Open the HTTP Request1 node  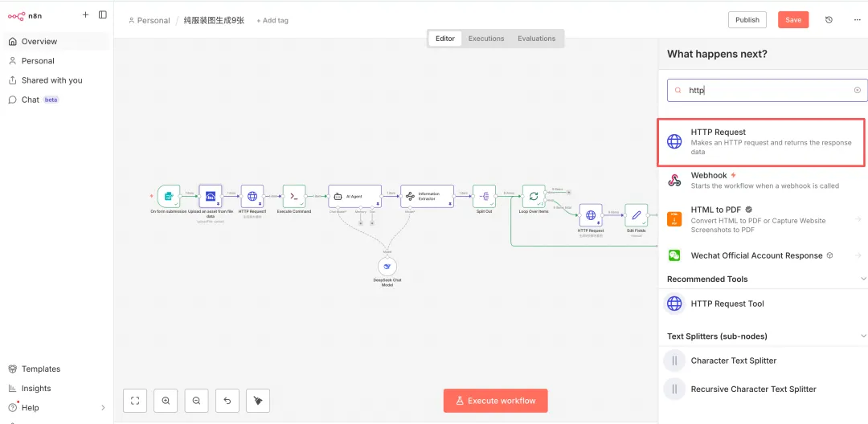coord(252,196)
